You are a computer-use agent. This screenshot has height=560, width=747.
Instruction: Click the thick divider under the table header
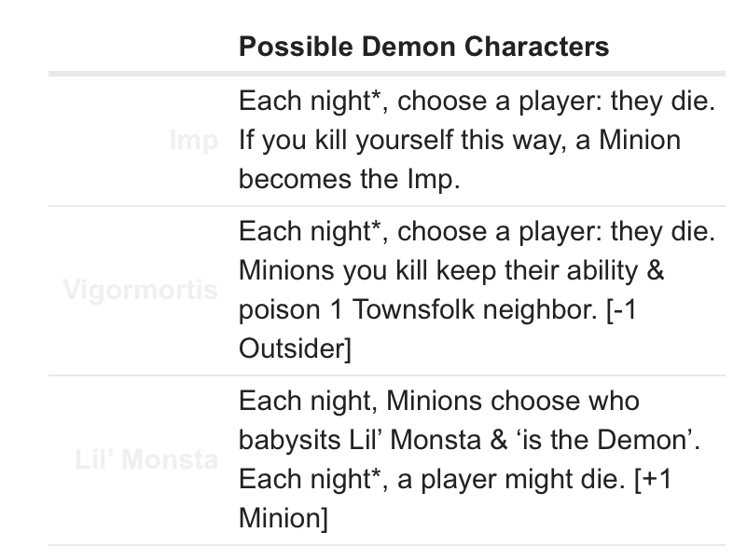[387, 74]
